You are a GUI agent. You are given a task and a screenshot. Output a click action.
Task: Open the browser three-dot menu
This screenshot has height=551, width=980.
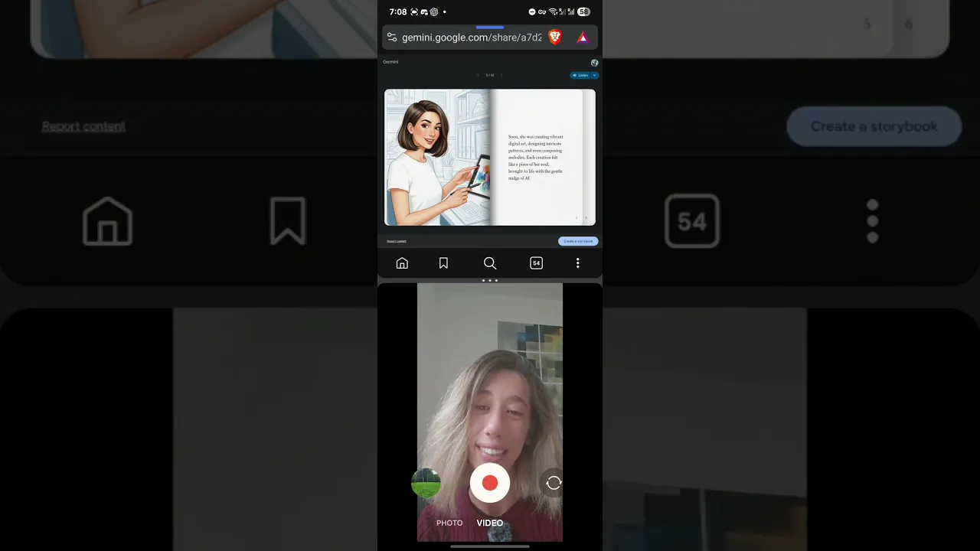578,263
